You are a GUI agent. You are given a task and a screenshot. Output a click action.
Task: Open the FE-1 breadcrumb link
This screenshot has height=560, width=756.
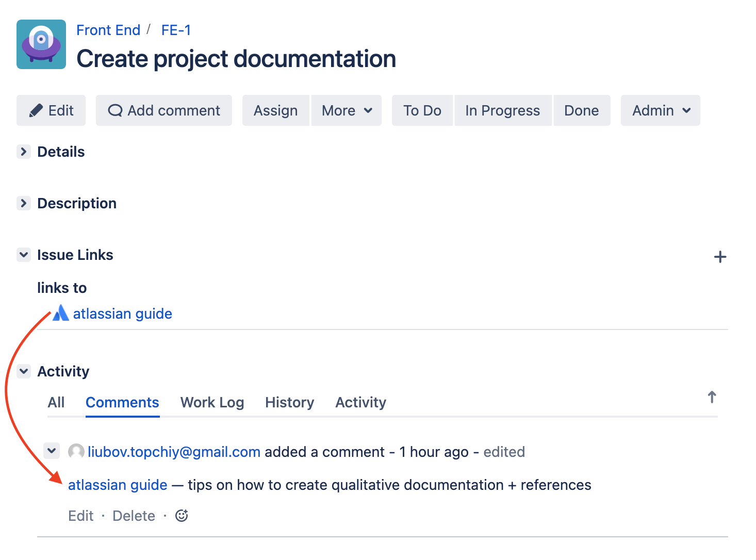pyautogui.click(x=176, y=30)
